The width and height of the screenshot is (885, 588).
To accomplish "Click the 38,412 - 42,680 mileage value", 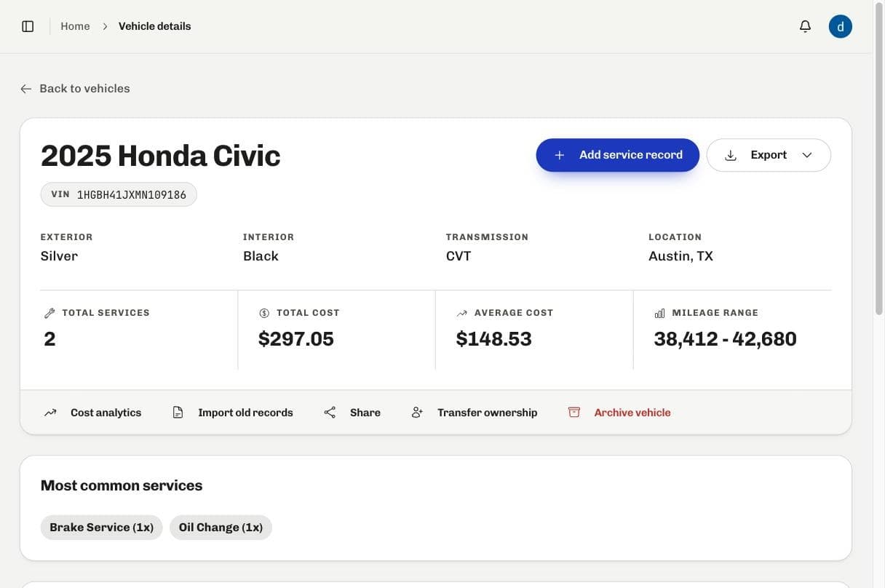I will click(x=726, y=339).
